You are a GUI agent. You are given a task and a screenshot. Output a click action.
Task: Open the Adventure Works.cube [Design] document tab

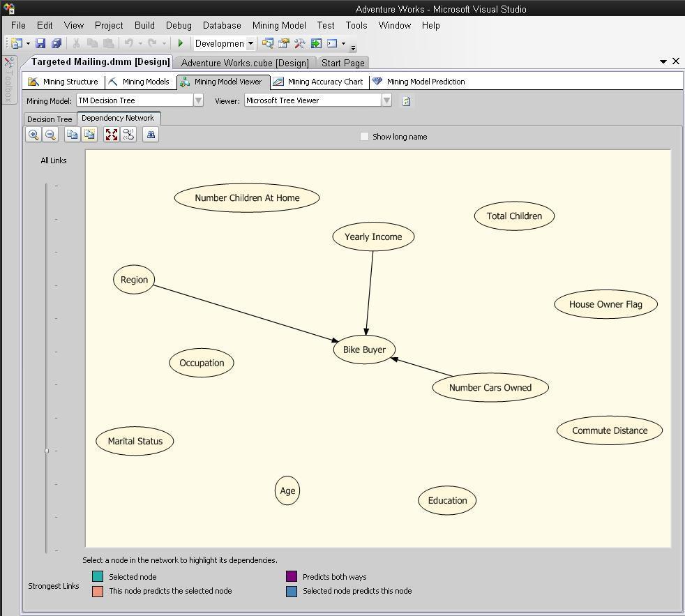(x=245, y=63)
